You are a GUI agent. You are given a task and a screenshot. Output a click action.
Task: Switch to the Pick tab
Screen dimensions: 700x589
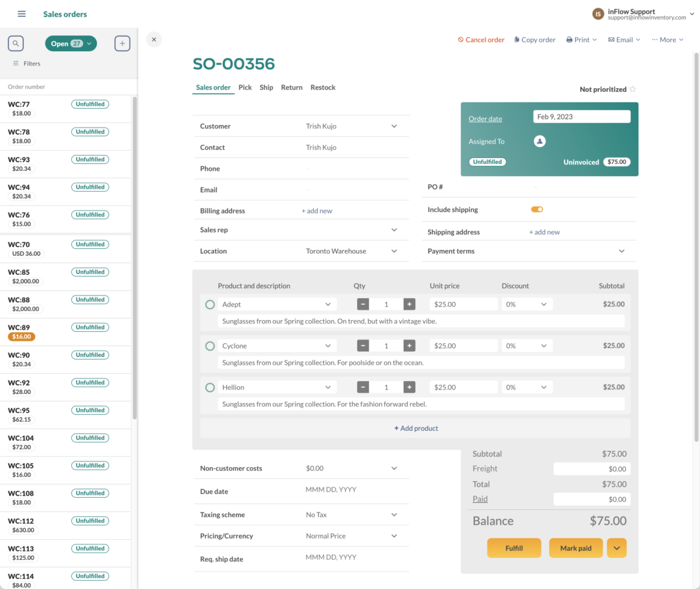point(245,87)
